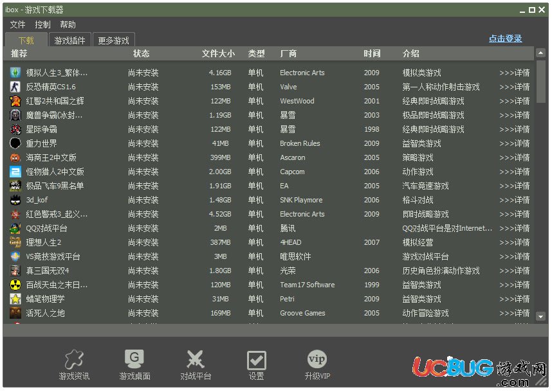
Task: Select the 唯思软件 vendor cell
Action: pos(295,256)
